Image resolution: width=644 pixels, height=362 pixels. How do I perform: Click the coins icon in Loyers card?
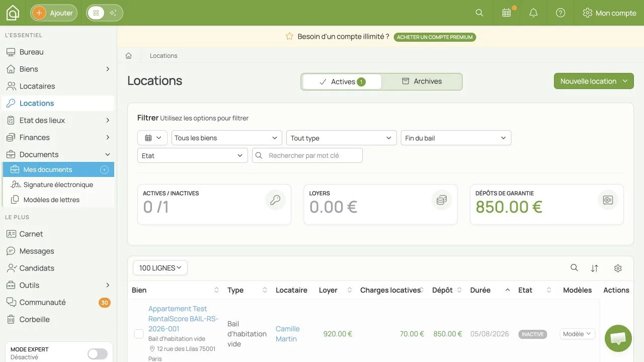[x=442, y=200]
